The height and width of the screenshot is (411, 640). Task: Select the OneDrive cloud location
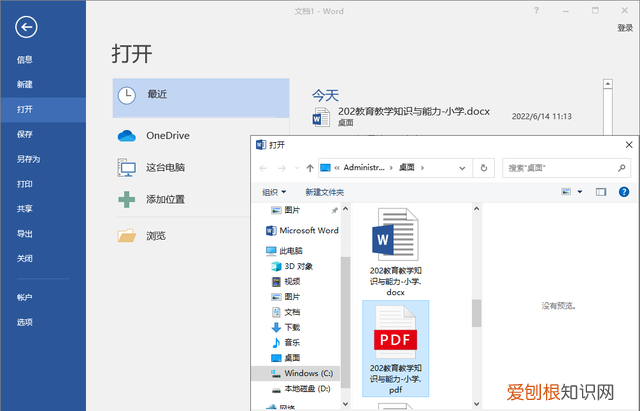pos(127,136)
